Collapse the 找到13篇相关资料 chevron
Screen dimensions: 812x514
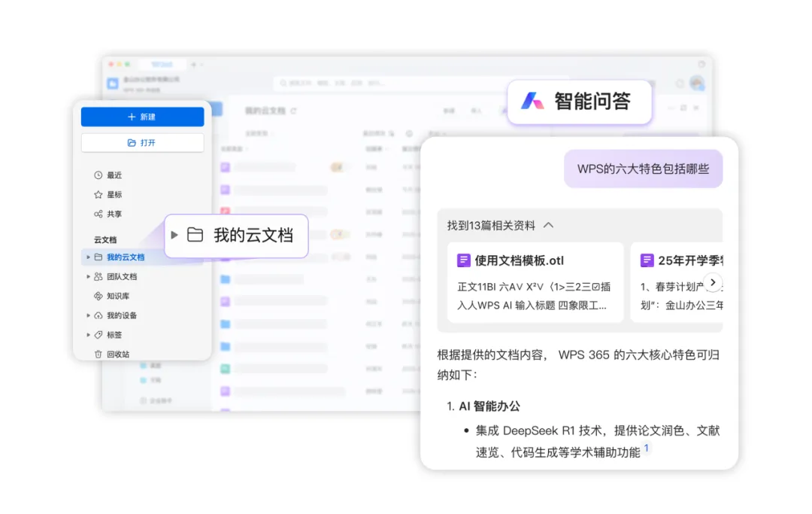[548, 226]
